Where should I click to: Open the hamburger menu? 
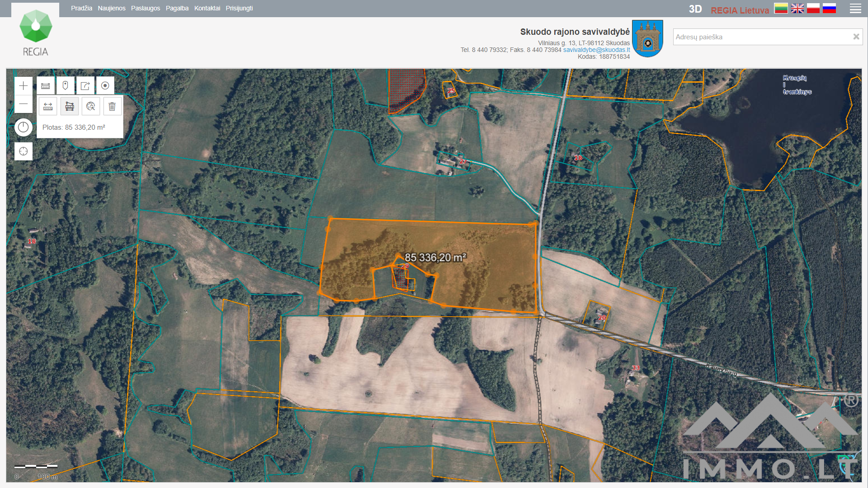[x=855, y=9]
